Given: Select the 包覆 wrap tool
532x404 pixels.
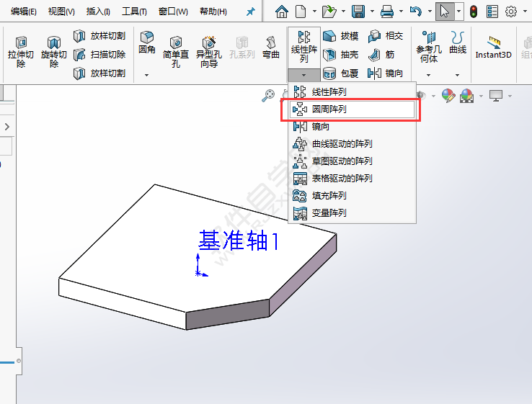Looking at the screenshot, I should click(340, 73).
